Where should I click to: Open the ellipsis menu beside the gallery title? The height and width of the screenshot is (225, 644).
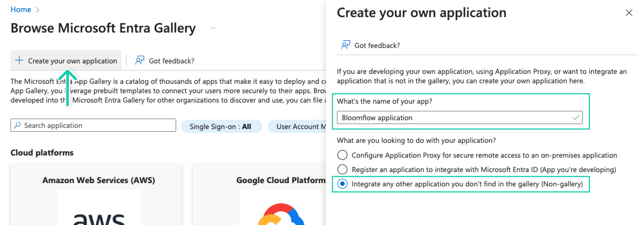pyautogui.click(x=213, y=28)
